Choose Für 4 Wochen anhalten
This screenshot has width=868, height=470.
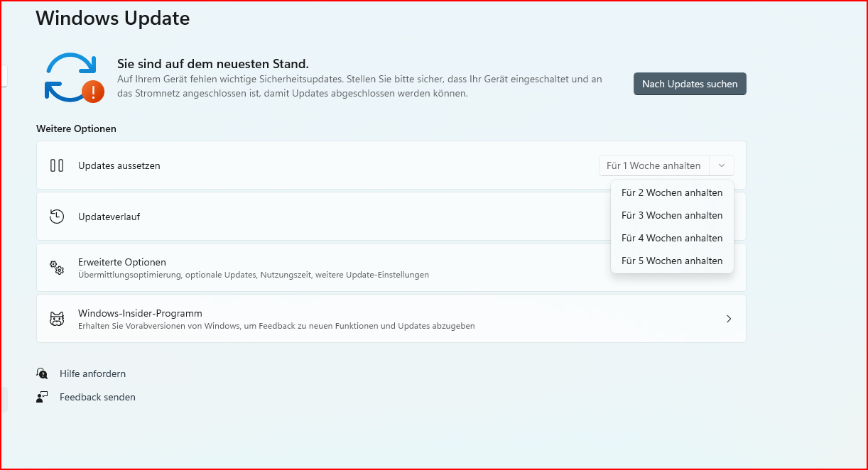pyautogui.click(x=672, y=238)
